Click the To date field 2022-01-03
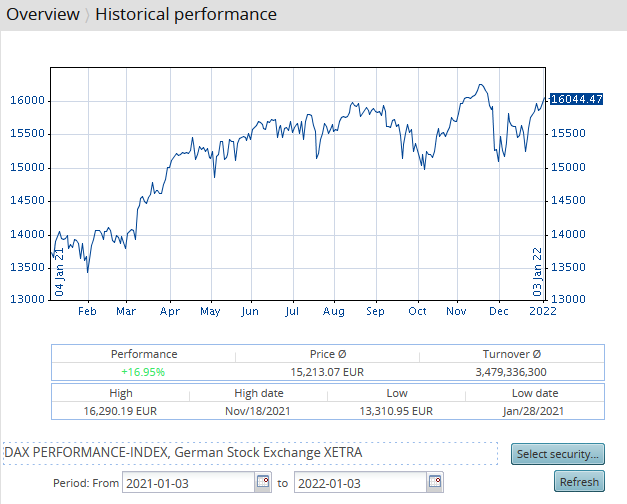Viewport: 627px width, 504px height. (359, 483)
